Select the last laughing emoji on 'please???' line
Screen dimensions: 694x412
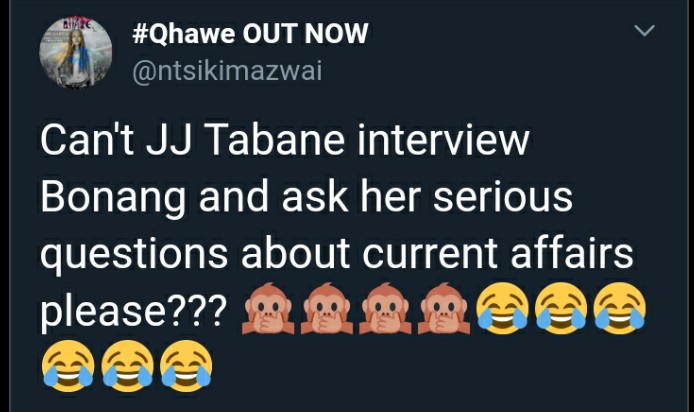coord(620,308)
